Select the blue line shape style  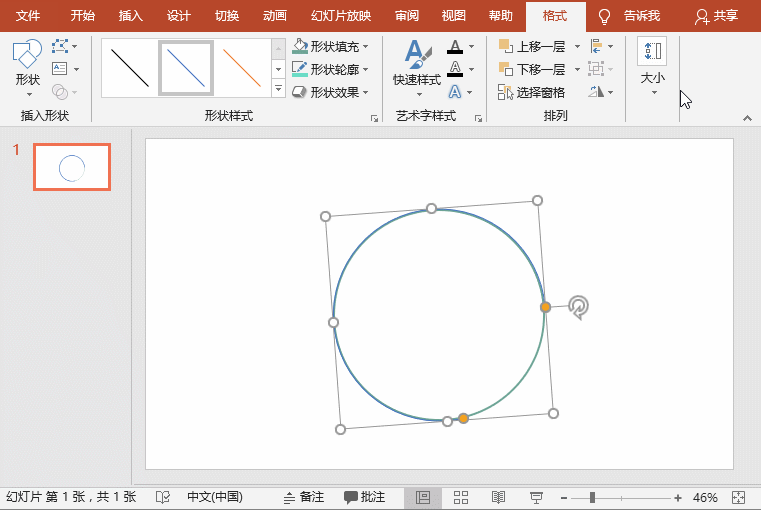(x=186, y=68)
